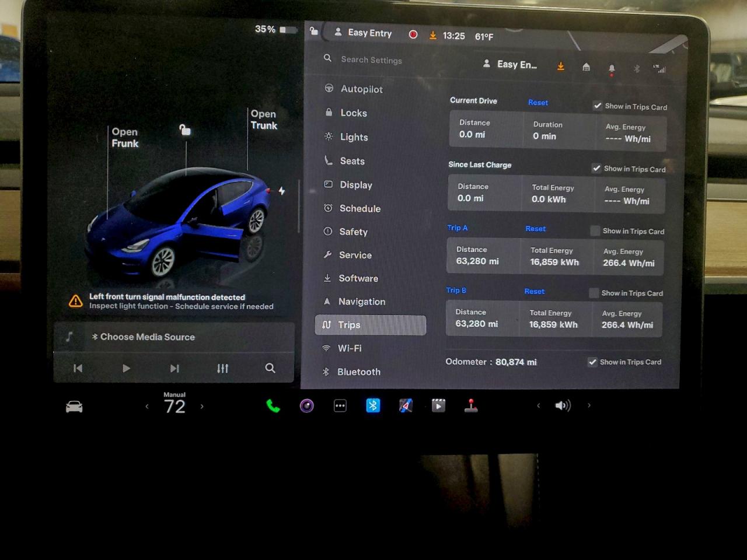Skip to next track

[x=174, y=368]
